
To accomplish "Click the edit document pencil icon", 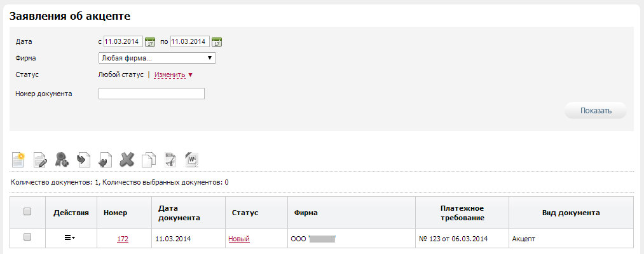I will [x=40, y=160].
